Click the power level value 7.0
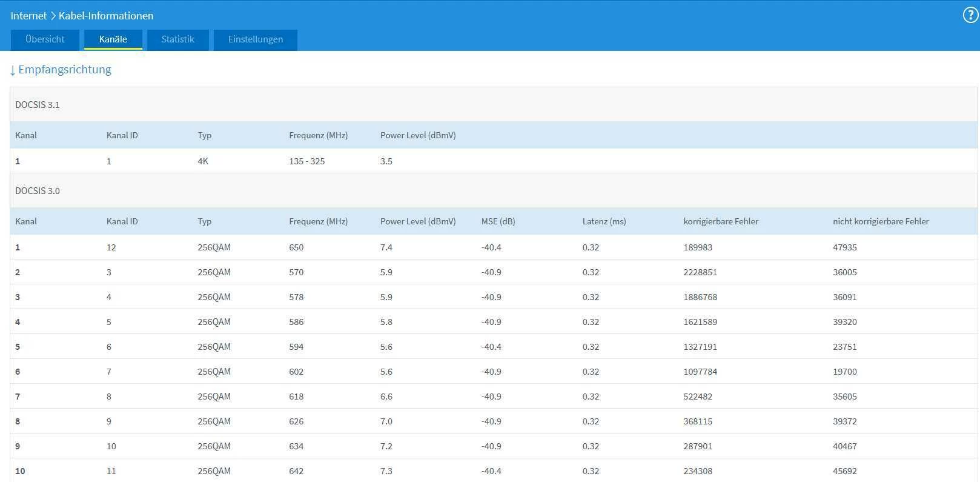 click(x=386, y=421)
